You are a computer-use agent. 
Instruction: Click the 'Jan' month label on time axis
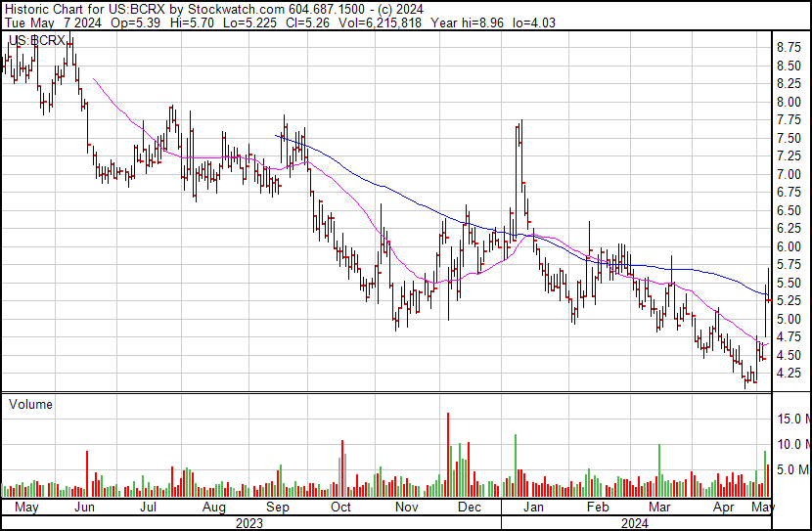(533, 507)
